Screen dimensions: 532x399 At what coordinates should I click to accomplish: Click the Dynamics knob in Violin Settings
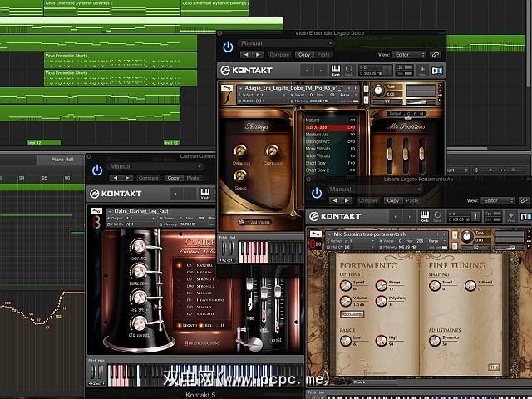(241, 151)
